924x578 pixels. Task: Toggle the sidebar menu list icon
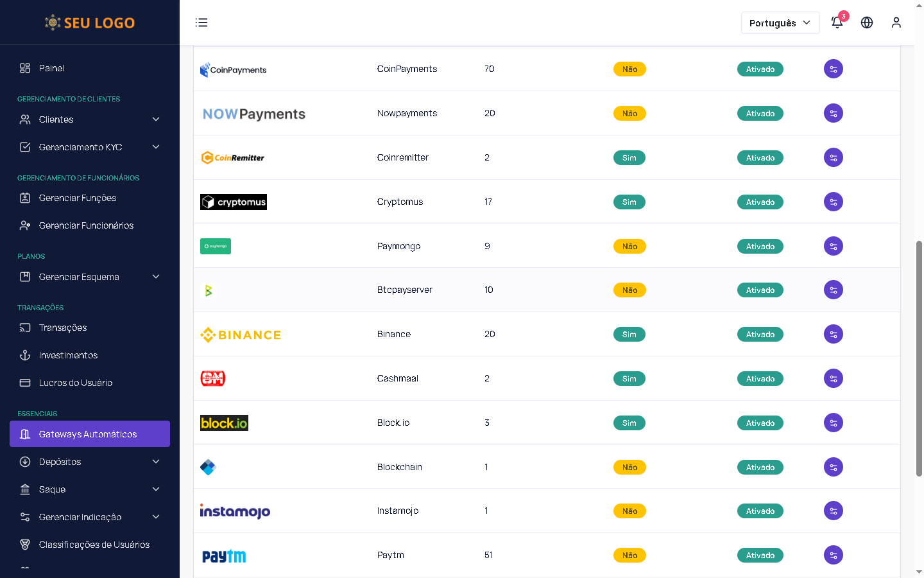tap(201, 22)
